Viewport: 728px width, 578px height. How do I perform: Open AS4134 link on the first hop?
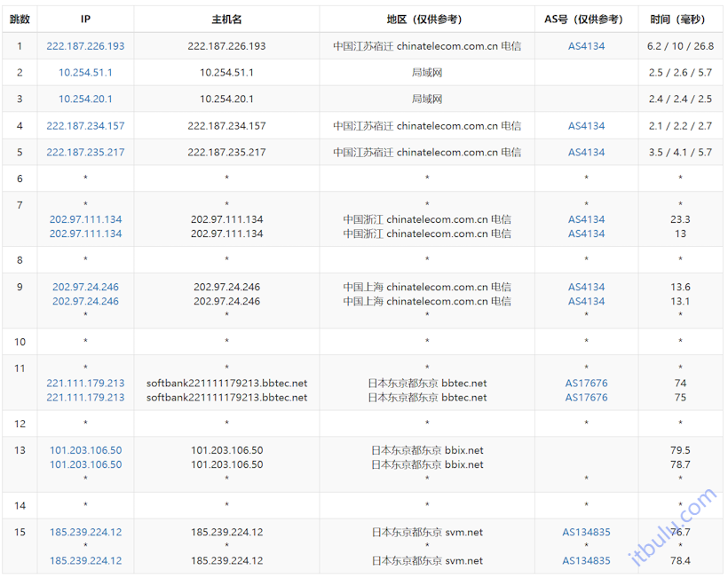point(585,45)
